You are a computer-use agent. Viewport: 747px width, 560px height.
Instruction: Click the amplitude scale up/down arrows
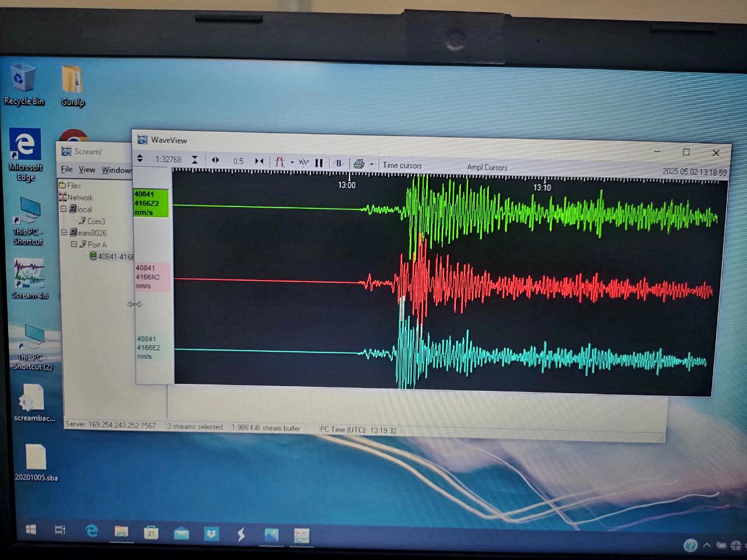(x=140, y=159)
